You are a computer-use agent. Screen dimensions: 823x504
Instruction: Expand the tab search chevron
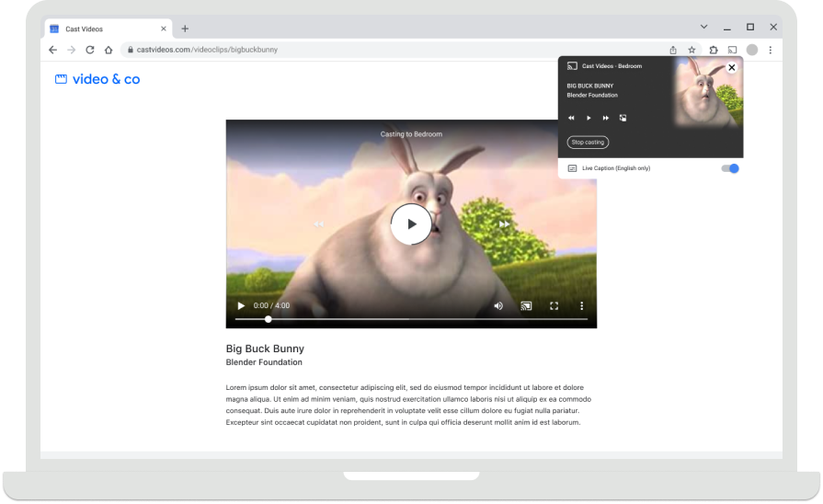point(703,28)
